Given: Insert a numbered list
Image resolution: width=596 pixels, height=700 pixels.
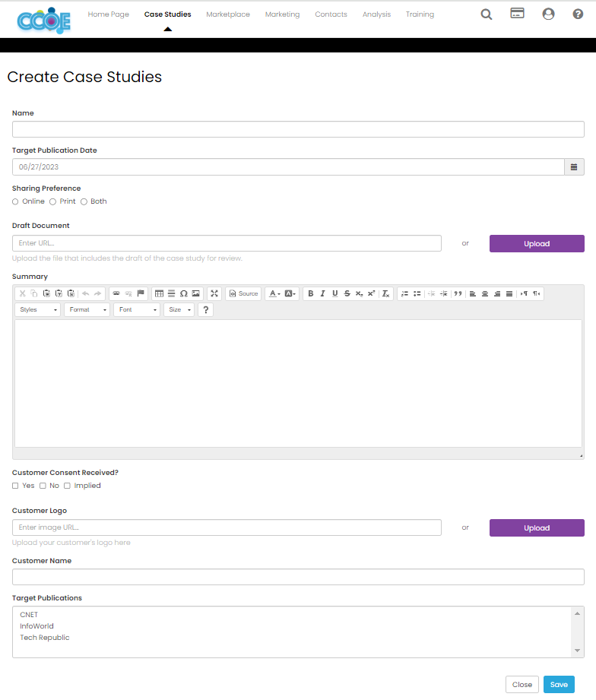Looking at the screenshot, I should coord(405,293).
